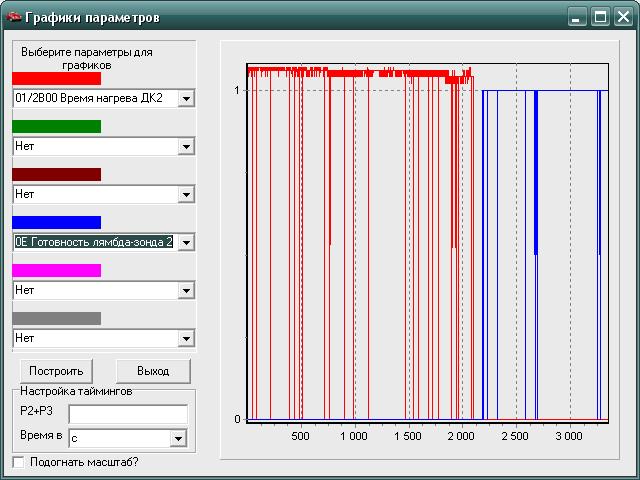Close the Графики параметров window
Screen dimensions: 640x480
point(624,17)
